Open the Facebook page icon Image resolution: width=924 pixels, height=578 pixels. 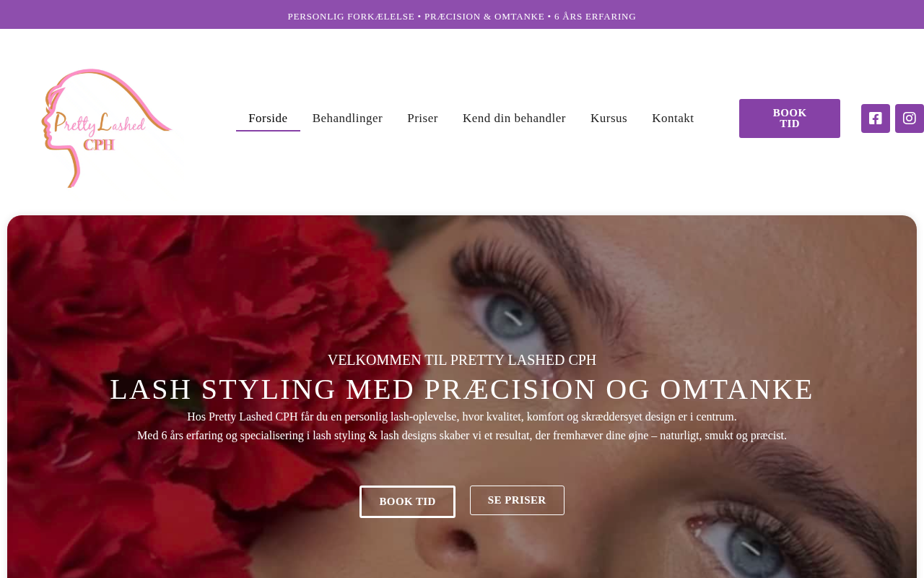tap(875, 118)
